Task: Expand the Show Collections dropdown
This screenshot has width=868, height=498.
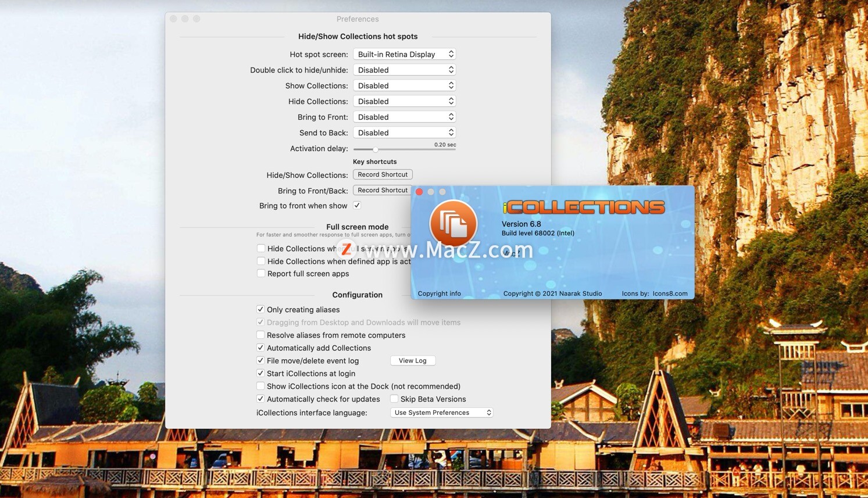Action: point(404,85)
